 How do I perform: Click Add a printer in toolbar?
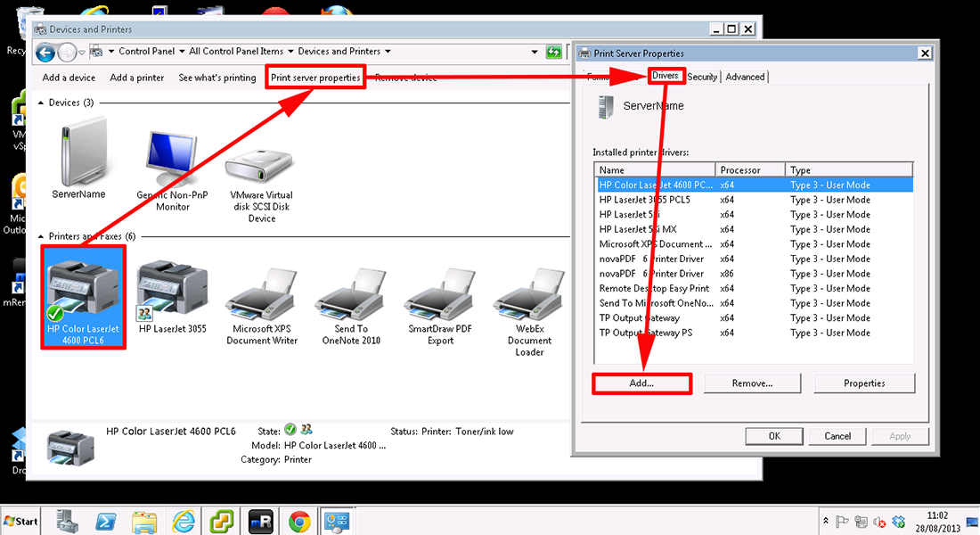coord(137,78)
